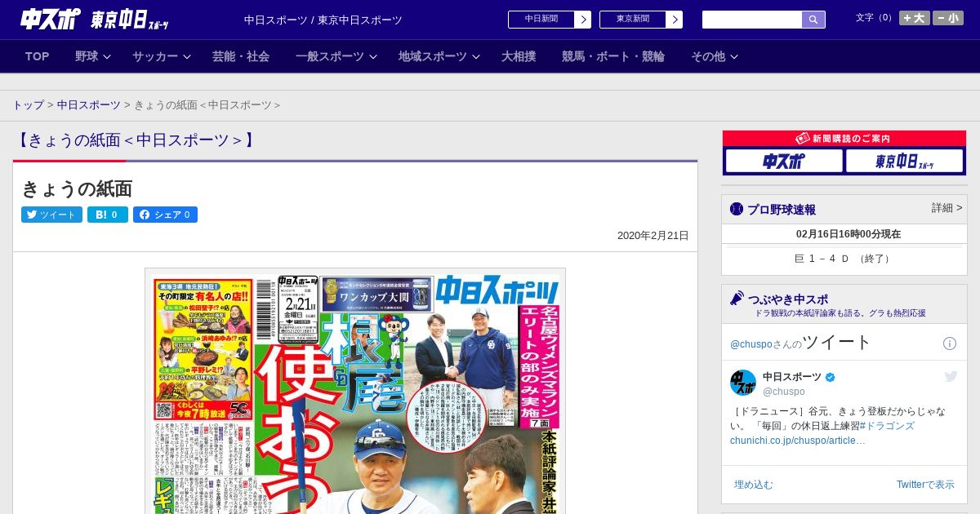Open the #ドラゴンズ hashtag link
The image size is (980, 514).
pos(886,426)
